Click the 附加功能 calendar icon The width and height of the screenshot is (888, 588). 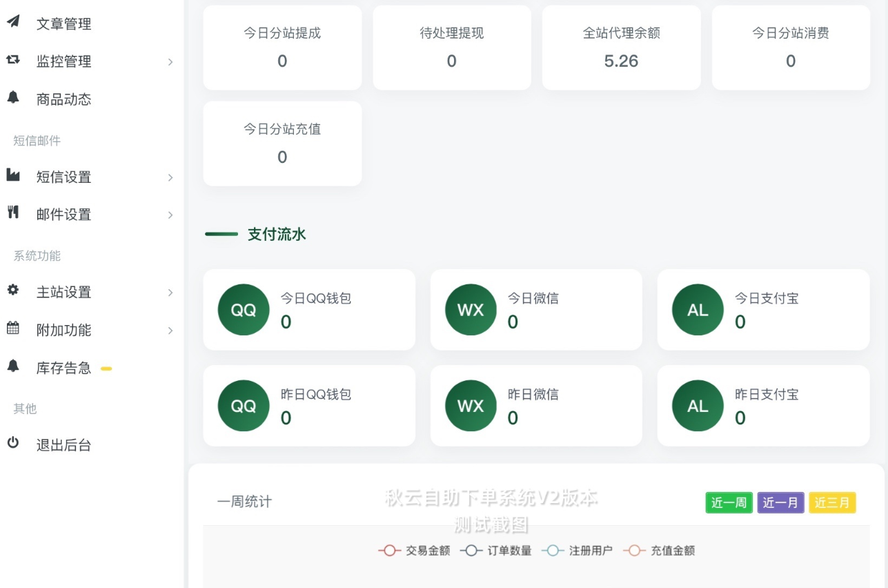click(x=15, y=330)
